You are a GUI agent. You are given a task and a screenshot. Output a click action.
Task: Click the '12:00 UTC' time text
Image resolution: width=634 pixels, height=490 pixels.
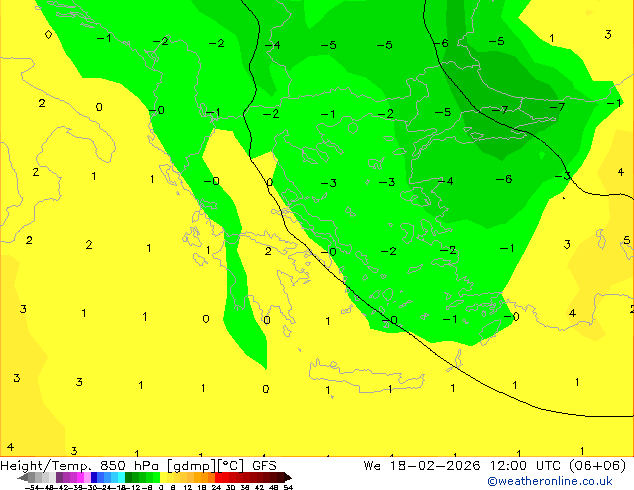click(526, 466)
